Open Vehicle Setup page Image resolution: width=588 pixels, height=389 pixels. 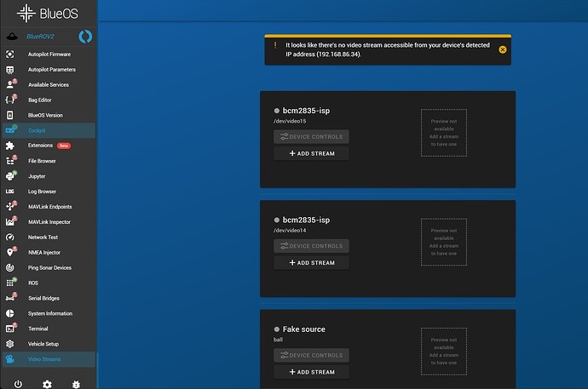(44, 344)
